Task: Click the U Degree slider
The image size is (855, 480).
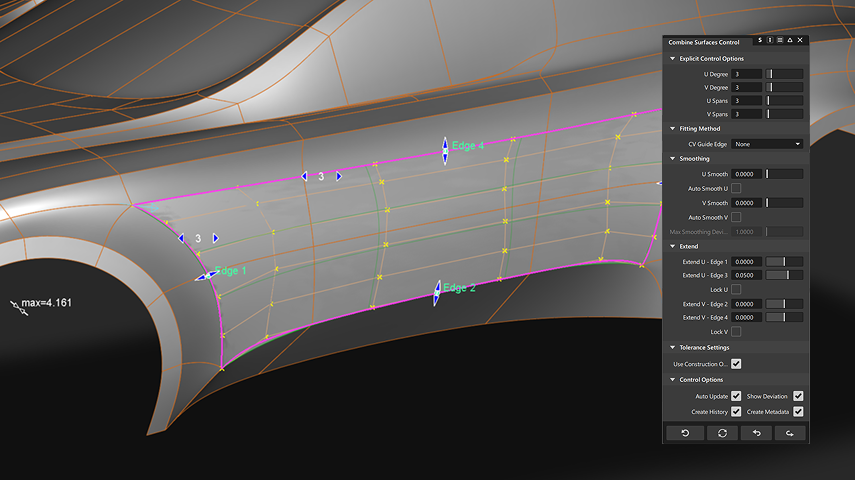Action: point(784,74)
